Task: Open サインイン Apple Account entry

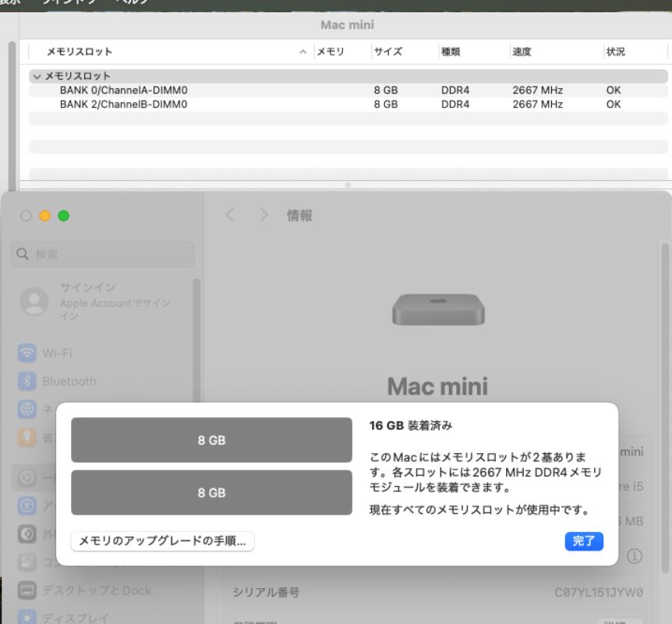Action: (x=103, y=301)
